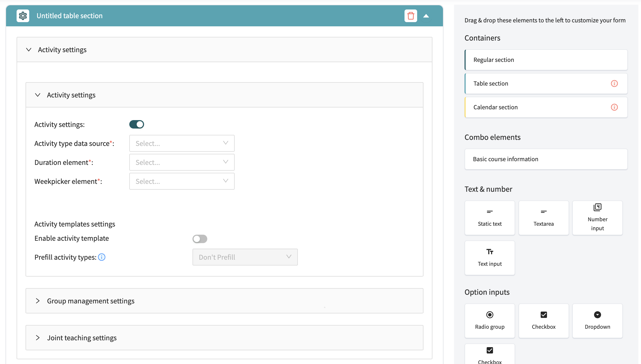
Task: Collapse the inner Activity settings chevron
Action: tap(38, 95)
